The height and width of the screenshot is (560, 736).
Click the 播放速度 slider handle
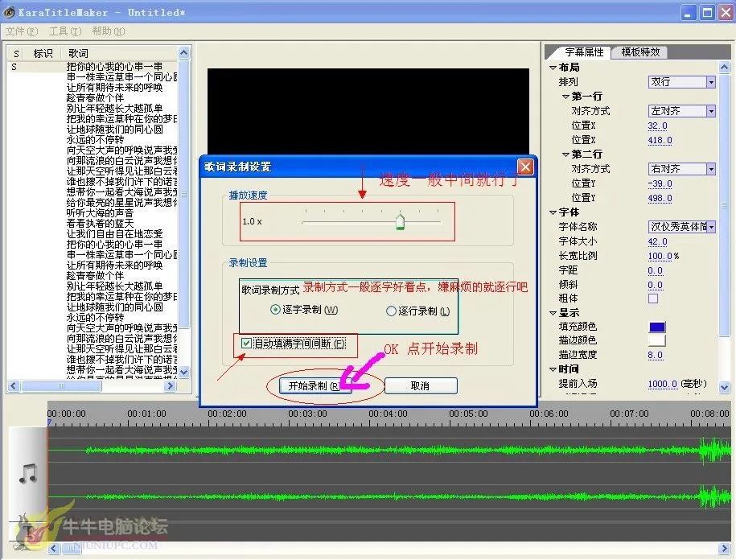click(400, 222)
